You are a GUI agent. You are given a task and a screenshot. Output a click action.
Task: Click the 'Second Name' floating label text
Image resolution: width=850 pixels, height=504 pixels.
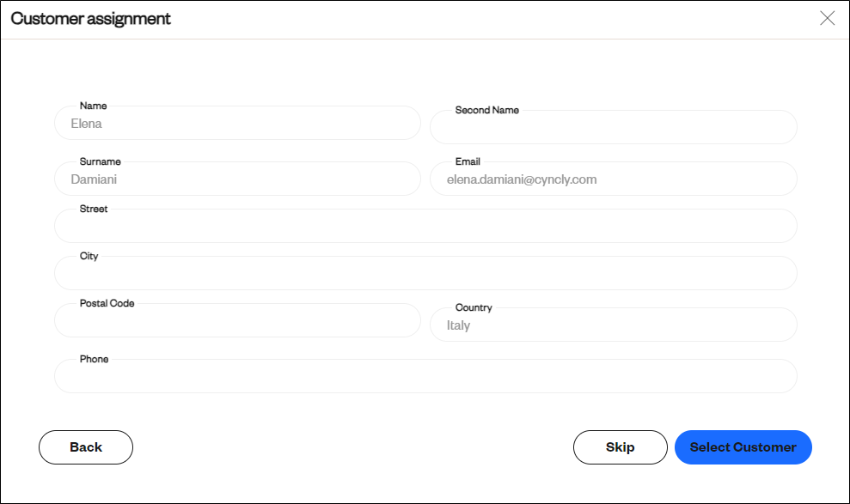tap(486, 110)
